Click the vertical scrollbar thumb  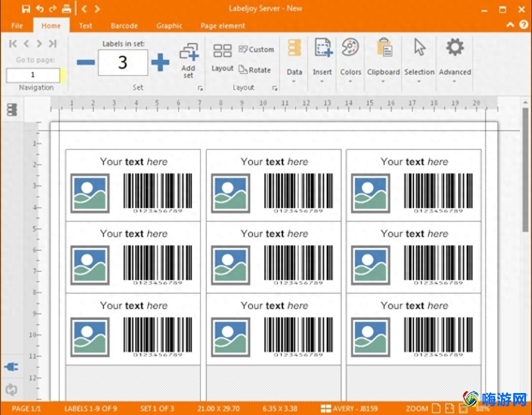[x=525, y=170]
